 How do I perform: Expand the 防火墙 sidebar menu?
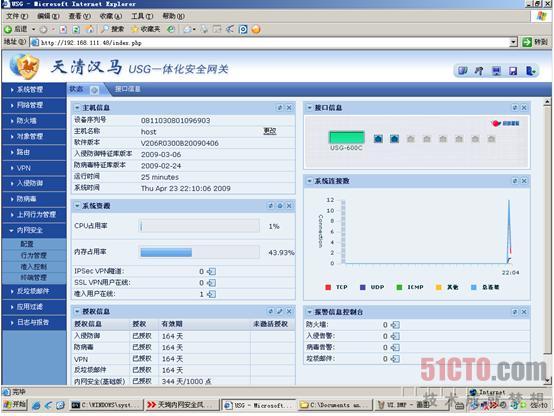(34, 121)
